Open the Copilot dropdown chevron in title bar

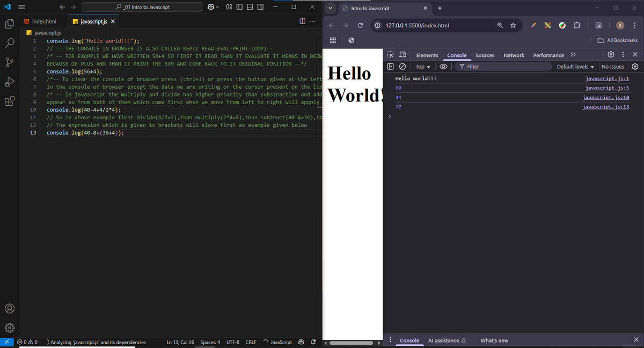(x=217, y=7)
